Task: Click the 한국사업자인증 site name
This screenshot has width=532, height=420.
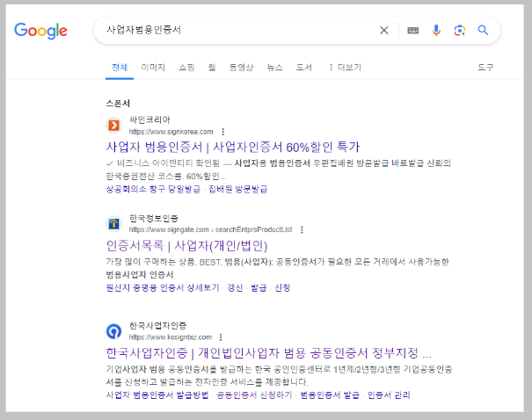Action: (157, 325)
